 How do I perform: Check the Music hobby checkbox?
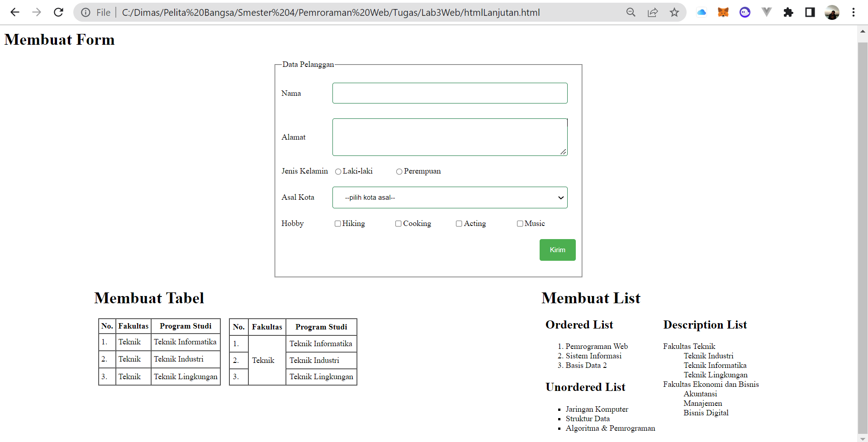tap(520, 224)
